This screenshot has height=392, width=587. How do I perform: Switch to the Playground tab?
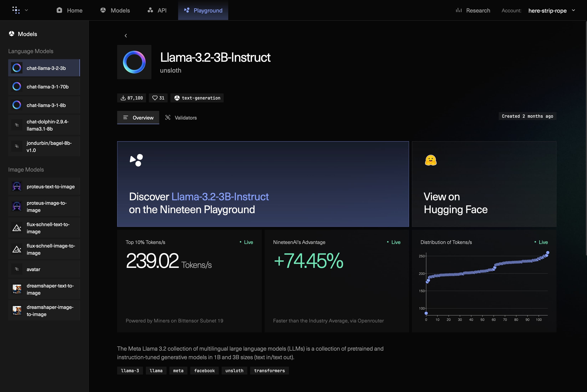[203, 10]
